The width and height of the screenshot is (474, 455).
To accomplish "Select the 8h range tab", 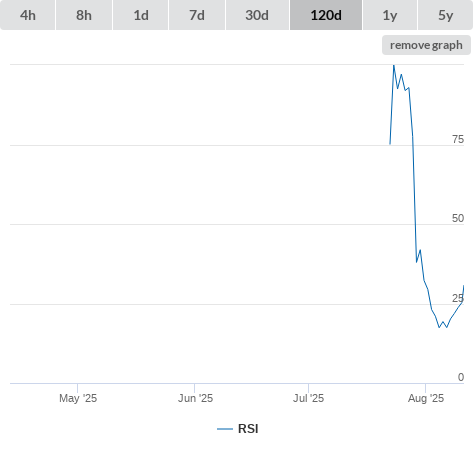I will (x=84, y=15).
